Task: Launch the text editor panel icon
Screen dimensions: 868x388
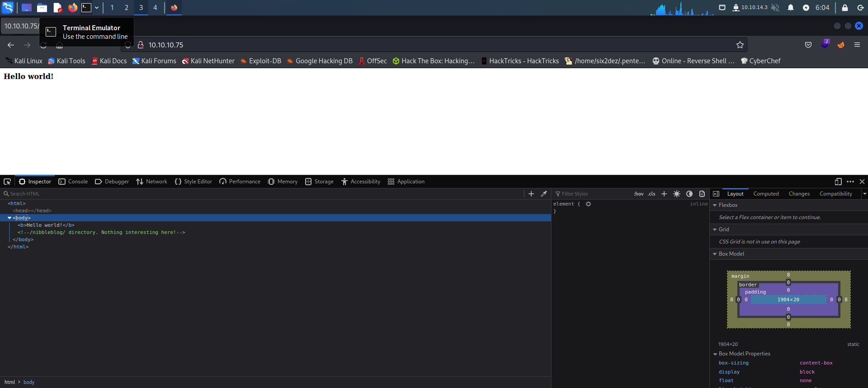Action: click(57, 8)
